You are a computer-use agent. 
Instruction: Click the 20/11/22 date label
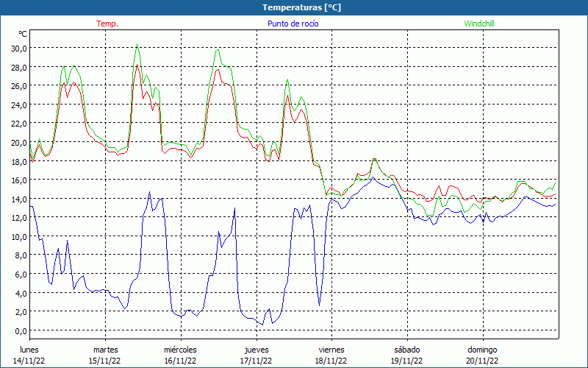[483, 361]
